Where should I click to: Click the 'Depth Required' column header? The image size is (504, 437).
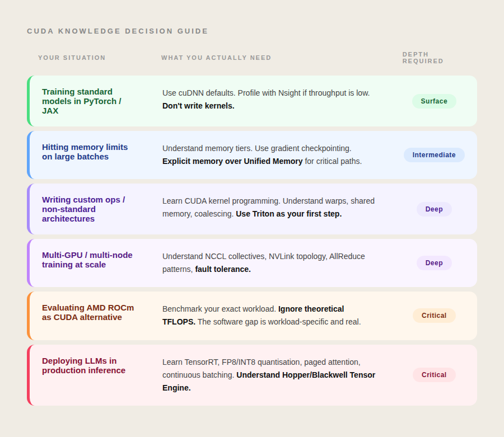pos(423,58)
